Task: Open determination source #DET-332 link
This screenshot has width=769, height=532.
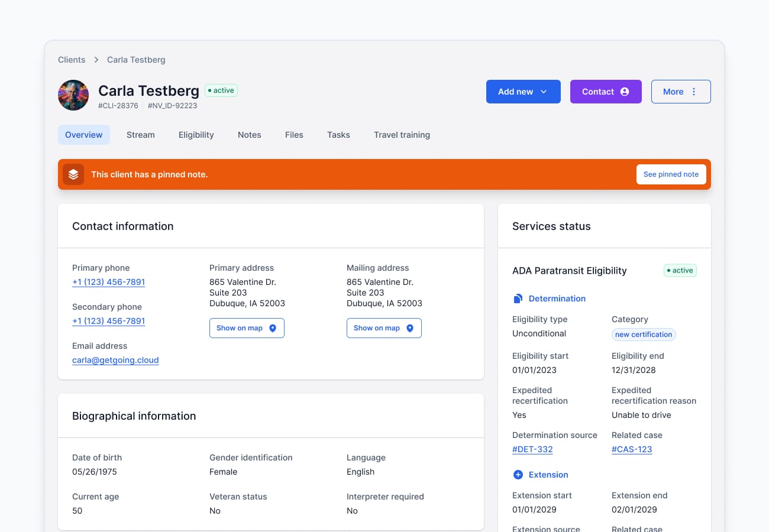Action: point(532,449)
